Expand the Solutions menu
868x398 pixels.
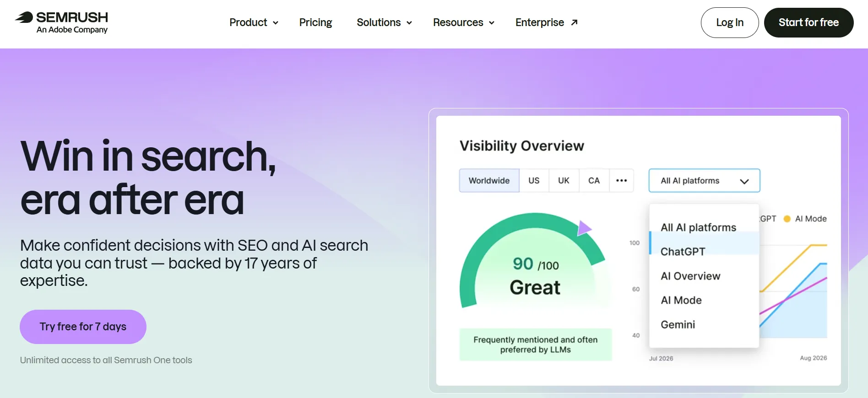384,22
